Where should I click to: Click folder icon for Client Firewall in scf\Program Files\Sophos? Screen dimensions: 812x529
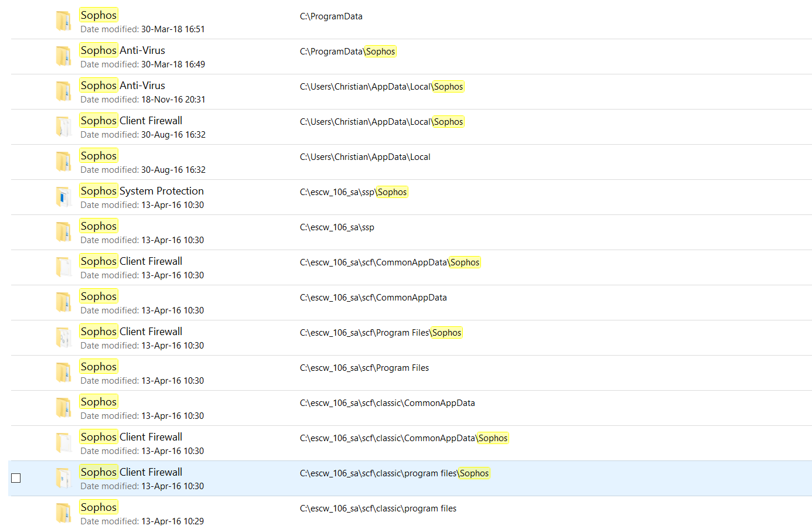(x=63, y=337)
